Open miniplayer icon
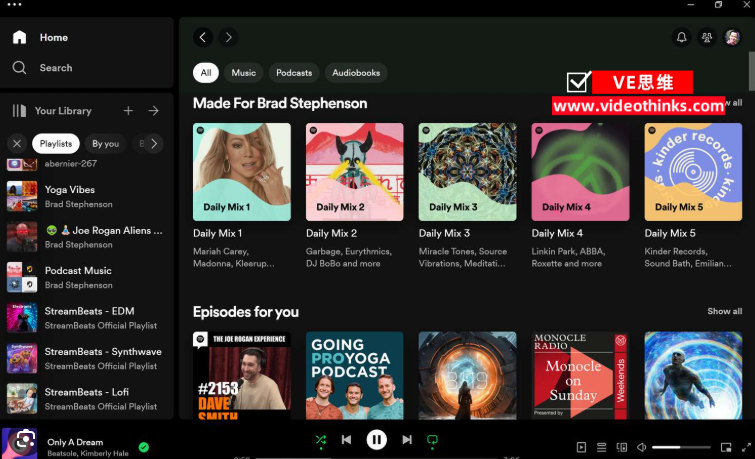Screen dimensions: 755x459 [726, 447]
